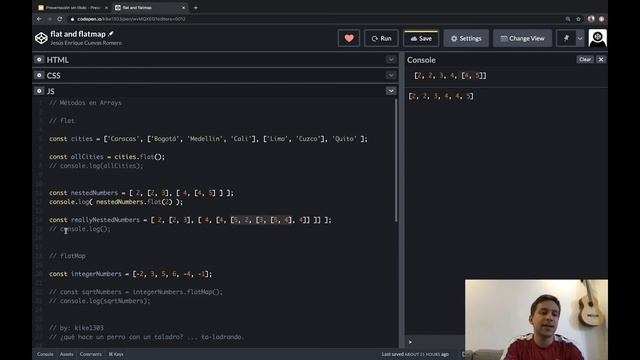Close the flat and flatmap browser tab
This screenshot has width=640, height=360.
click(x=183, y=8)
